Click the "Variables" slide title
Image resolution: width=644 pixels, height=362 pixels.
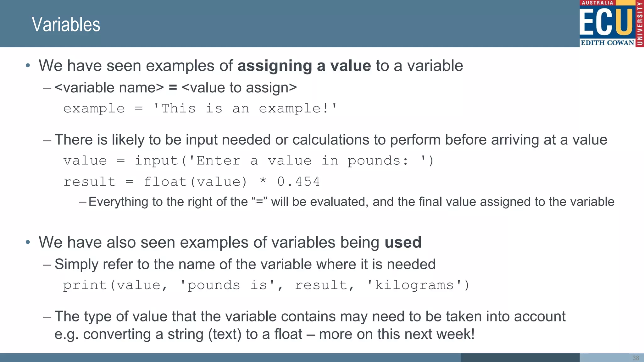point(66,25)
